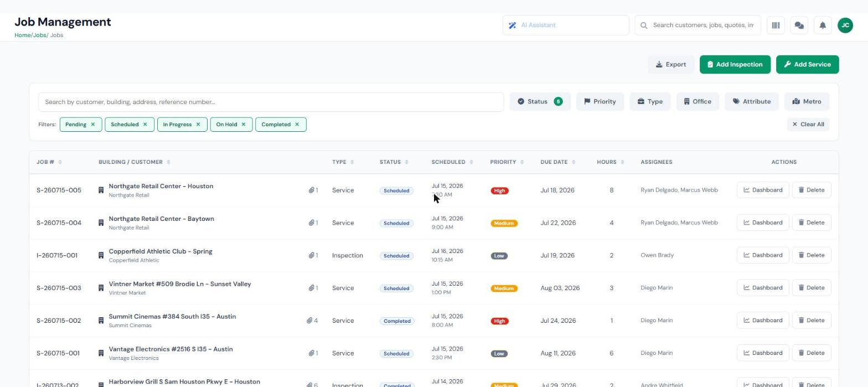The height and width of the screenshot is (387, 868).
Task: Open the Metro filter dropdown
Action: [x=807, y=102]
